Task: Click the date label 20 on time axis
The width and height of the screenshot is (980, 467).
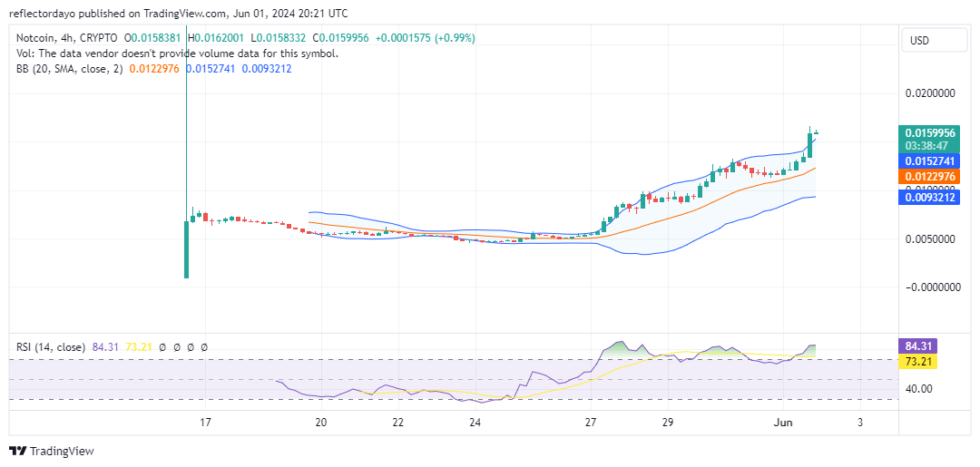Action: [320, 422]
